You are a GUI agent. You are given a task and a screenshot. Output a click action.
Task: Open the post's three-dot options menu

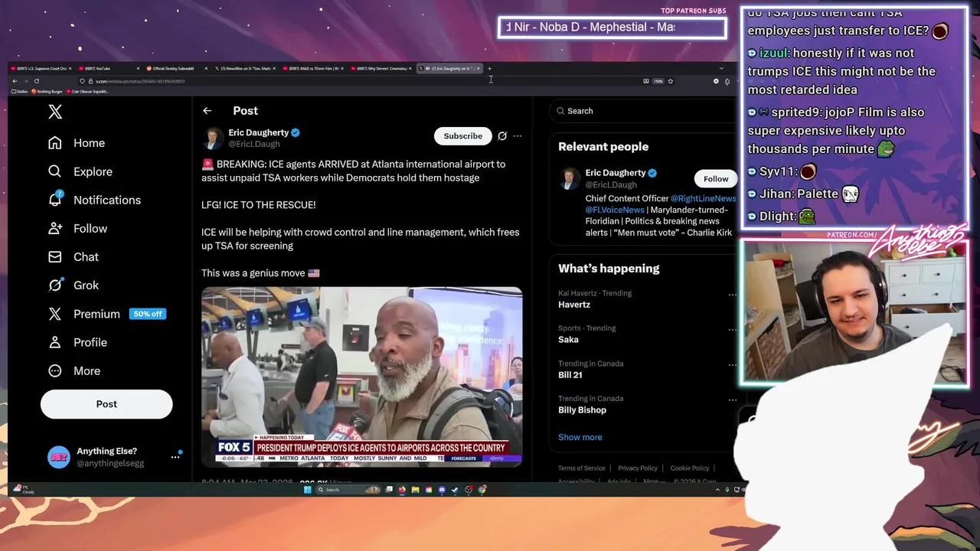pos(518,136)
